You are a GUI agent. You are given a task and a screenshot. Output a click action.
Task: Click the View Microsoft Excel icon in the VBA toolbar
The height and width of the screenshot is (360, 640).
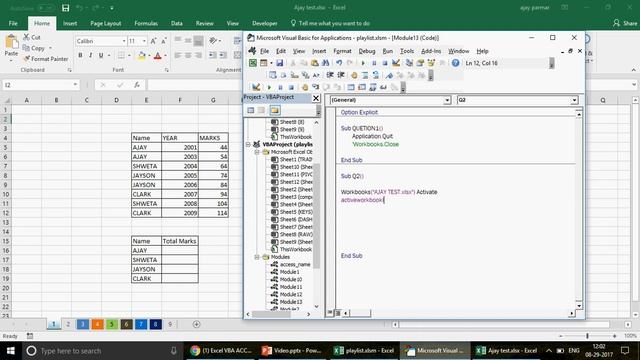pyautogui.click(x=253, y=63)
